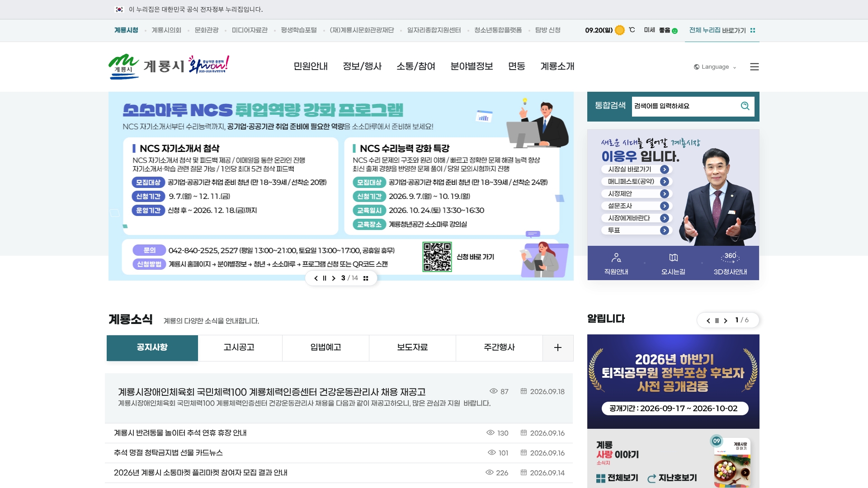Image resolution: width=868 pixels, height=488 pixels.
Task: Click the 와우 충남 slogan logo
Action: pyautogui.click(x=209, y=65)
